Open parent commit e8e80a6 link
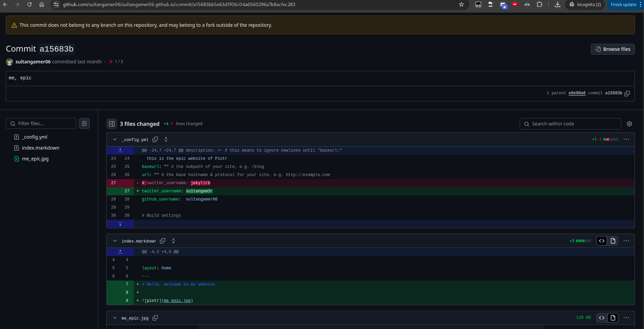The width and height of the screenshot is (644, 329). click(x=577, y=93)
